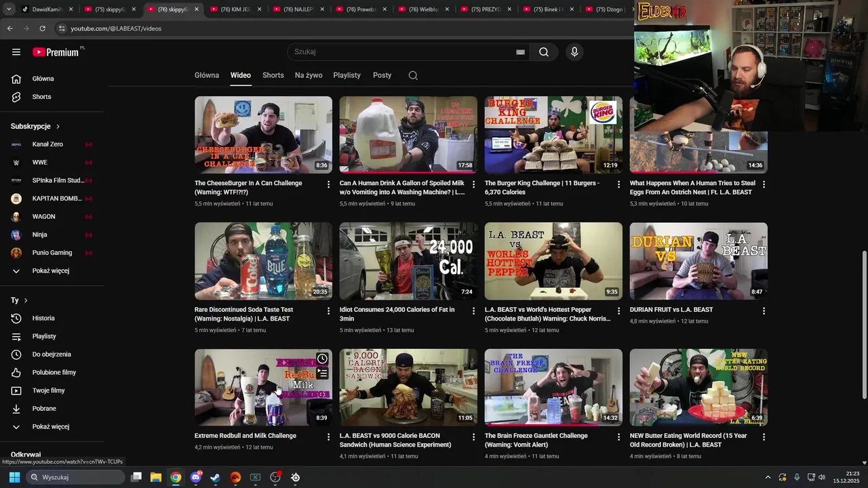Start voice search with microphone icon
This screenshot has width=868, height=488.
coord(574,52)
